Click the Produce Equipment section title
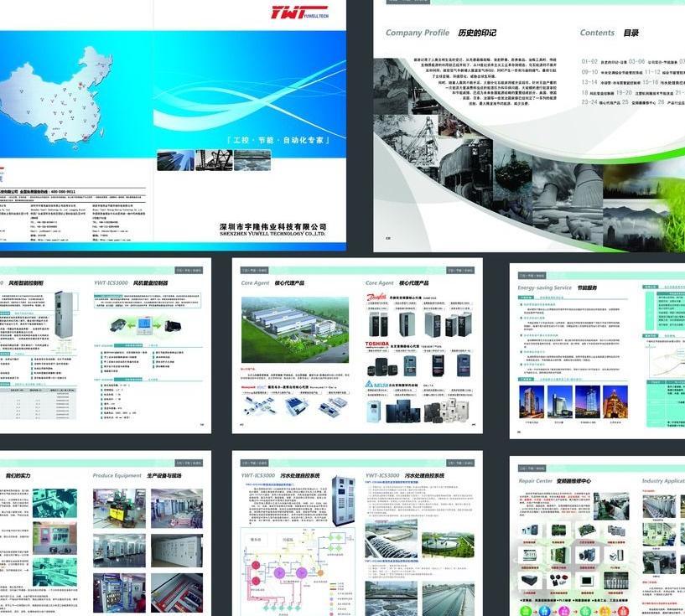Image resolution: width=685 pixels, height=616 pixels. (x=117, y=475)
